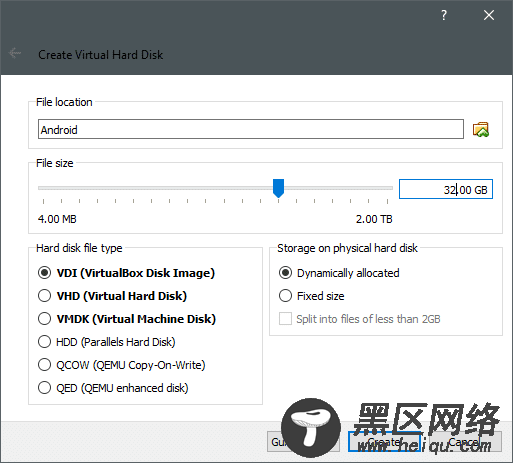The width and height of the screenshot is (513, 463).
Task: Select Fixed size storage
Action: (311, 296)
